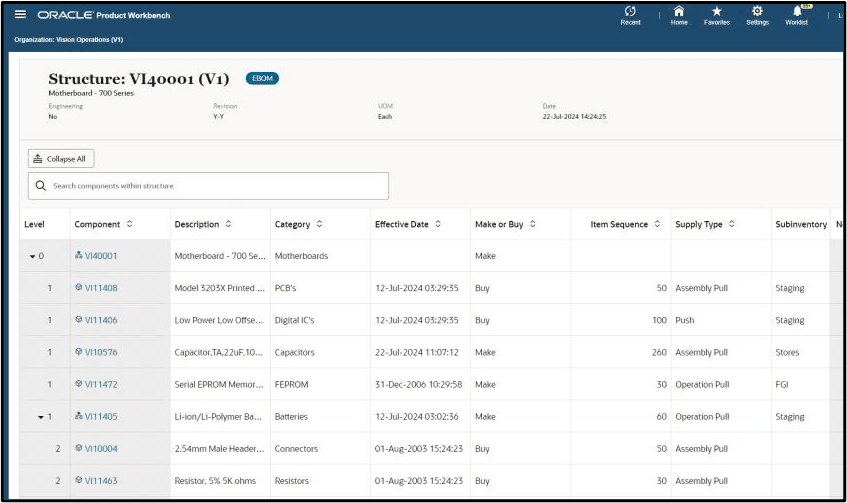Click Organization: Vision Operations (V1) text
The width and height of the screenshot is (847, 503).
click(x=69, y=39)
